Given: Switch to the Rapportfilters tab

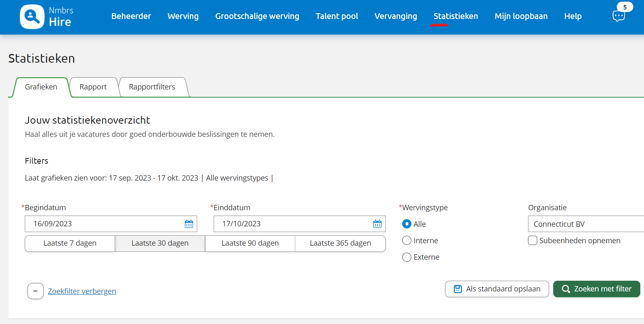Looking at the screenshot, I should (x=152, y=87).
